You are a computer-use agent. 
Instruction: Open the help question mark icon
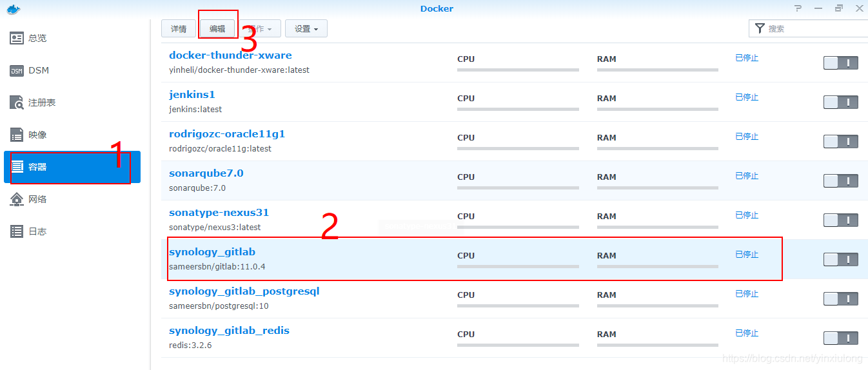(798, 8)
